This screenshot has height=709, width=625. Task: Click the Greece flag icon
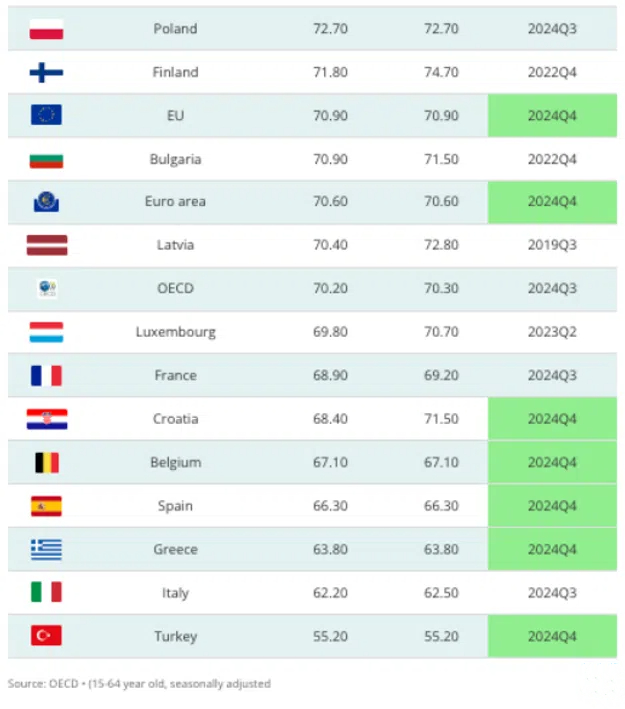click(46, 549)
